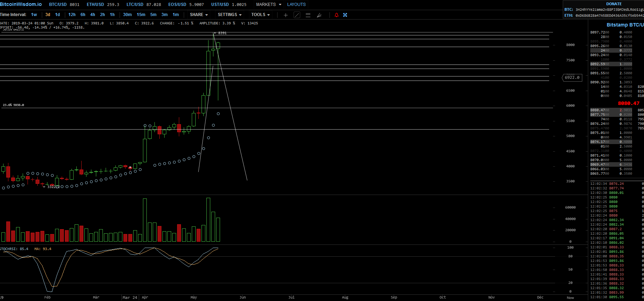
Task: Set chart interval to 5m
Action: tap(153, 15)
